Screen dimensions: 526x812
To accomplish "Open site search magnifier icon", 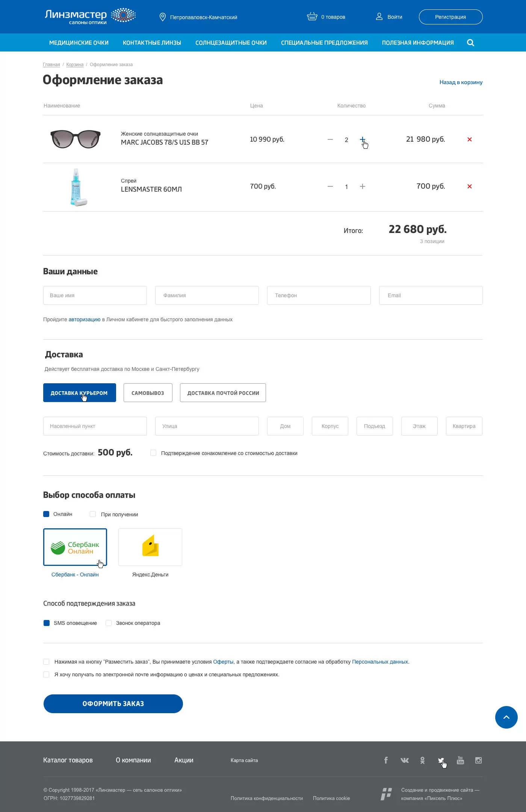I will point(470,42).
